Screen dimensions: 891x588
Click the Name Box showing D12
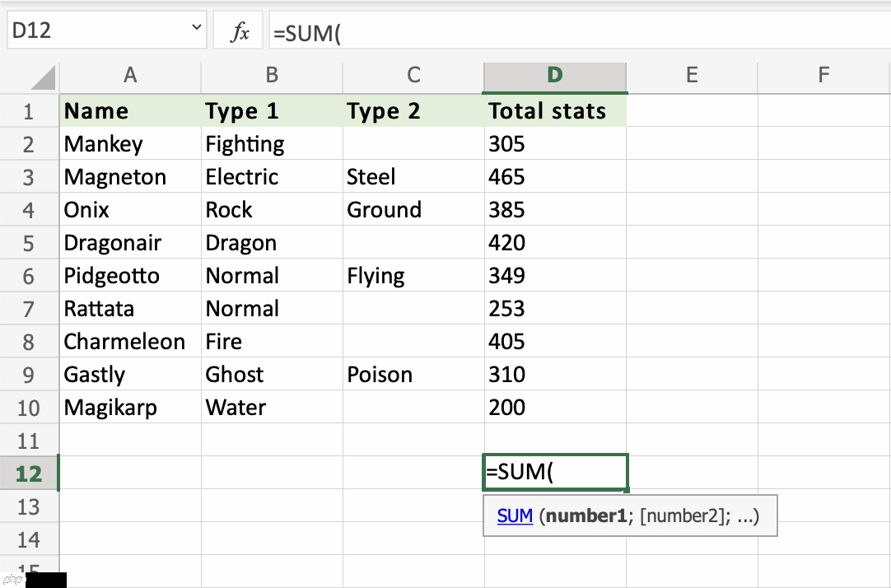tap(107, 30)
